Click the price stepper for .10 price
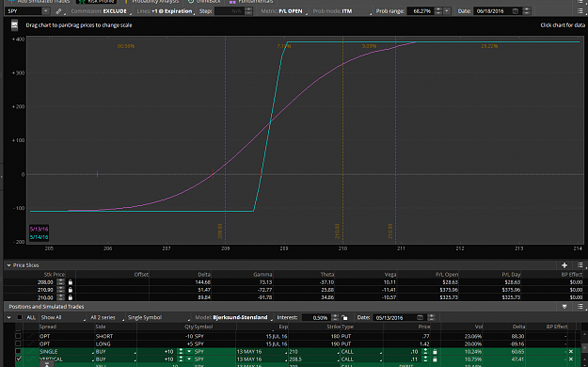This screenshot has width=588, height=367. pos(425,352)
